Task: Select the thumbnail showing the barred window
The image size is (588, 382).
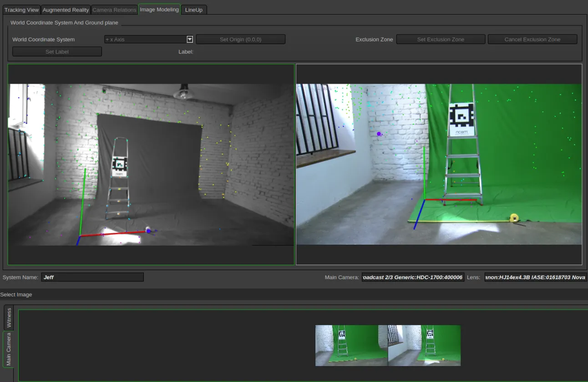Action: [x=424, y=346]
